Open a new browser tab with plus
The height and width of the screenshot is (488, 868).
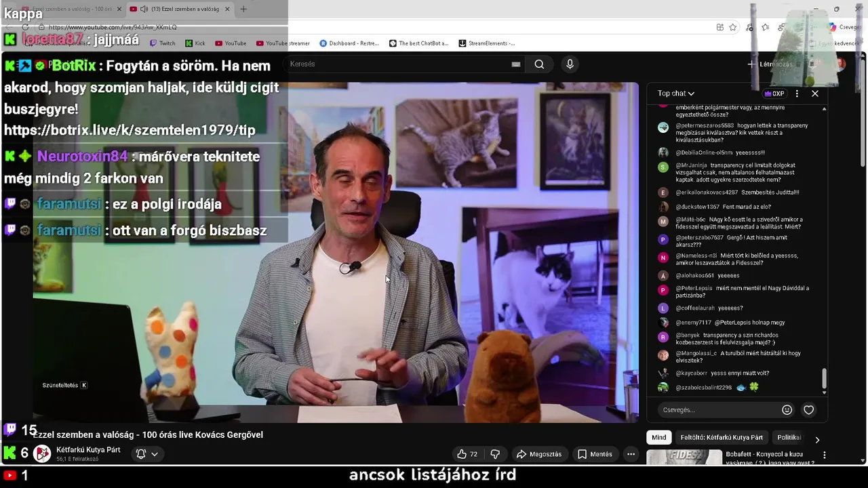click(243, 9)
